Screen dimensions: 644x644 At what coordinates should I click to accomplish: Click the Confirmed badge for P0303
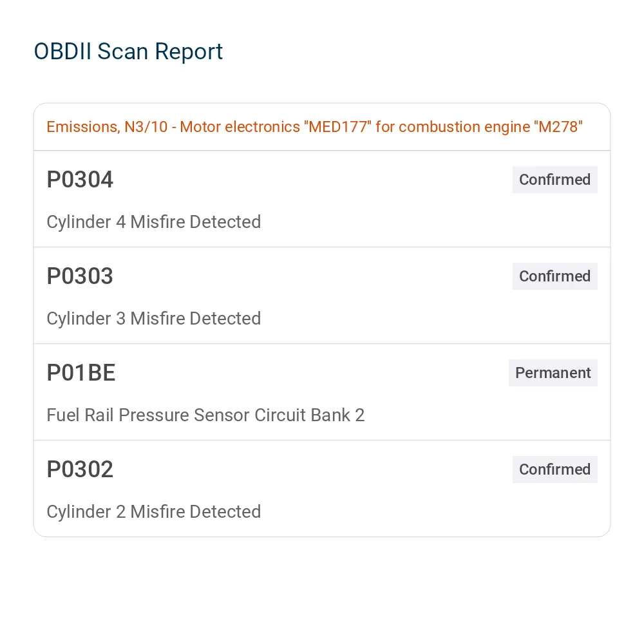click(x=554, y=276)
